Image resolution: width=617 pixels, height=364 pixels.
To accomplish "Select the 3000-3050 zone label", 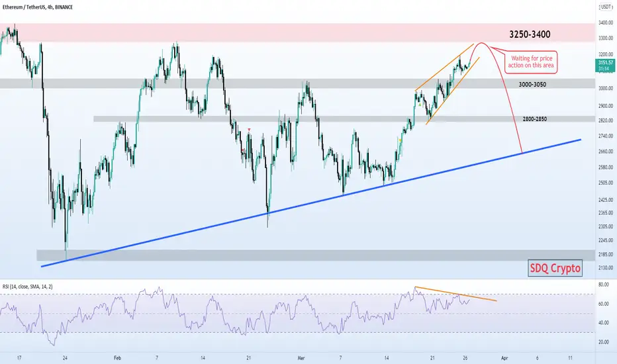I will pos(532,84).
